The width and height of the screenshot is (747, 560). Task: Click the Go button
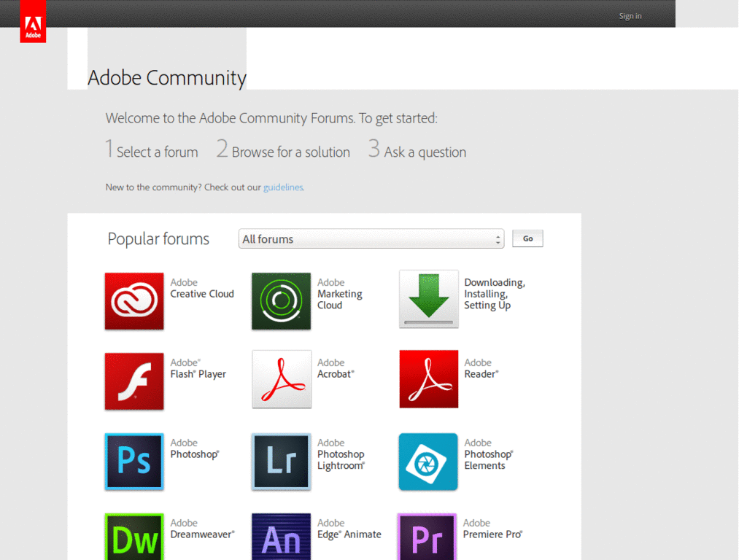point(528,238)
